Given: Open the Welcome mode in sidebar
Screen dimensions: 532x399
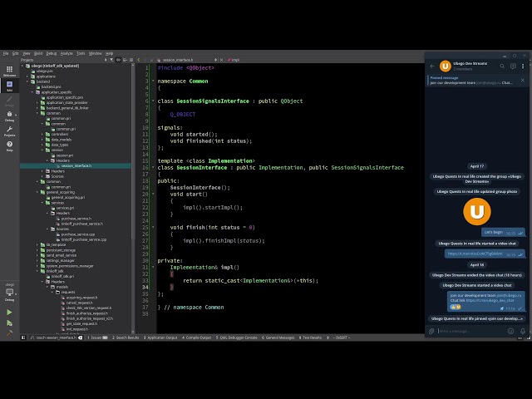Looking at the screenshot, I should coord(9,71).
